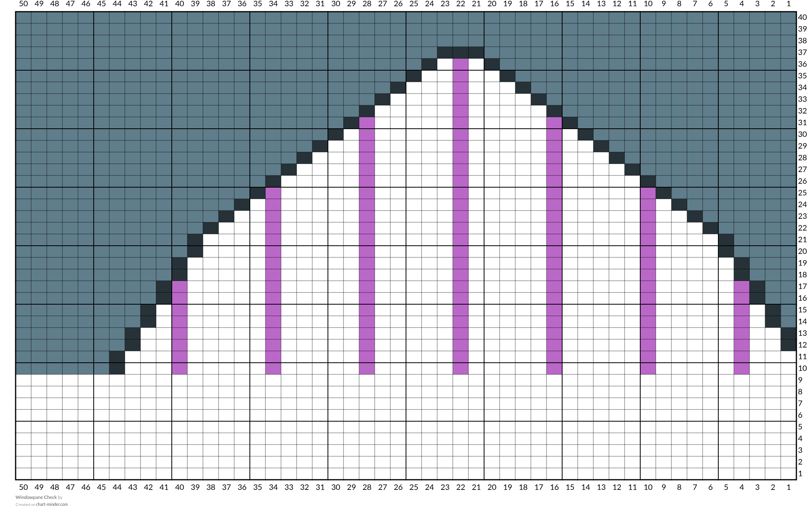Click the bottom column label 50
Viewport: 812px width, 516px height.
point(23,487)
